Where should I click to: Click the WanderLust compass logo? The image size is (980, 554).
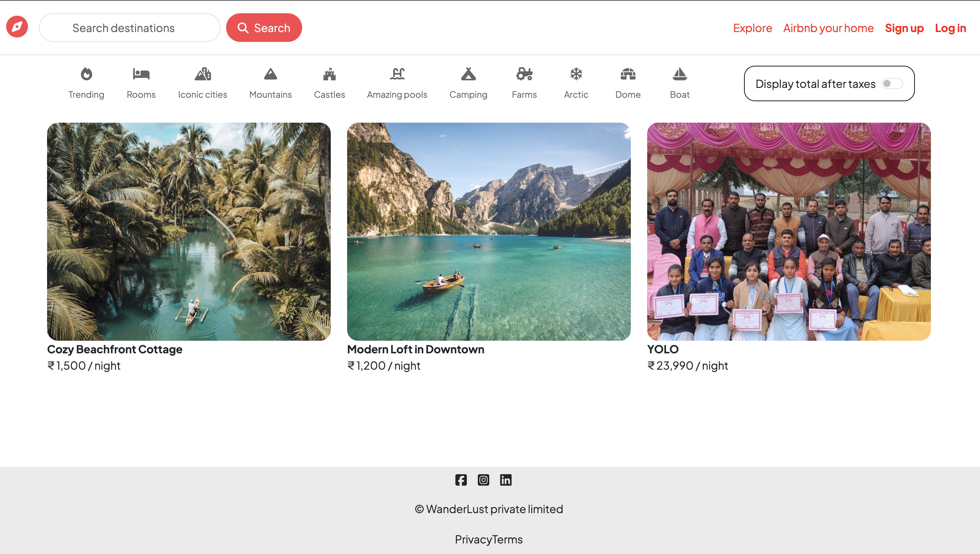point(17,27)
